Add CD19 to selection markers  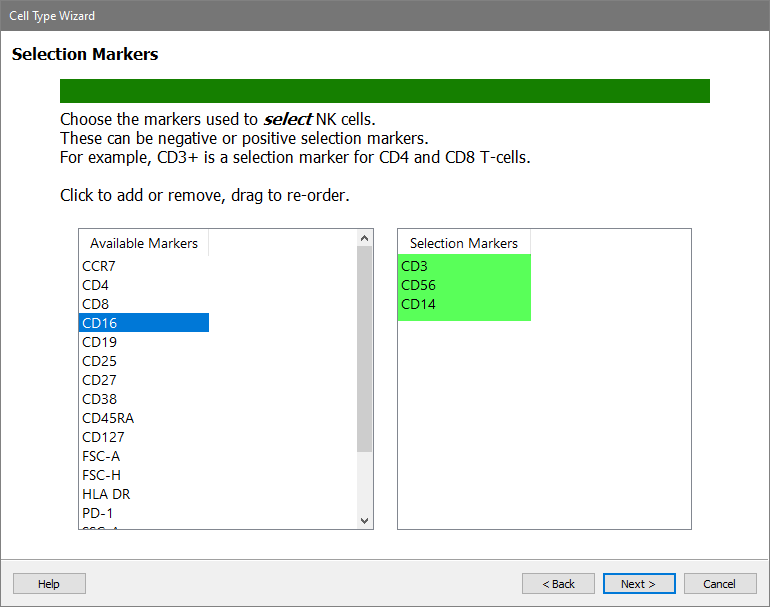point(100,342)
